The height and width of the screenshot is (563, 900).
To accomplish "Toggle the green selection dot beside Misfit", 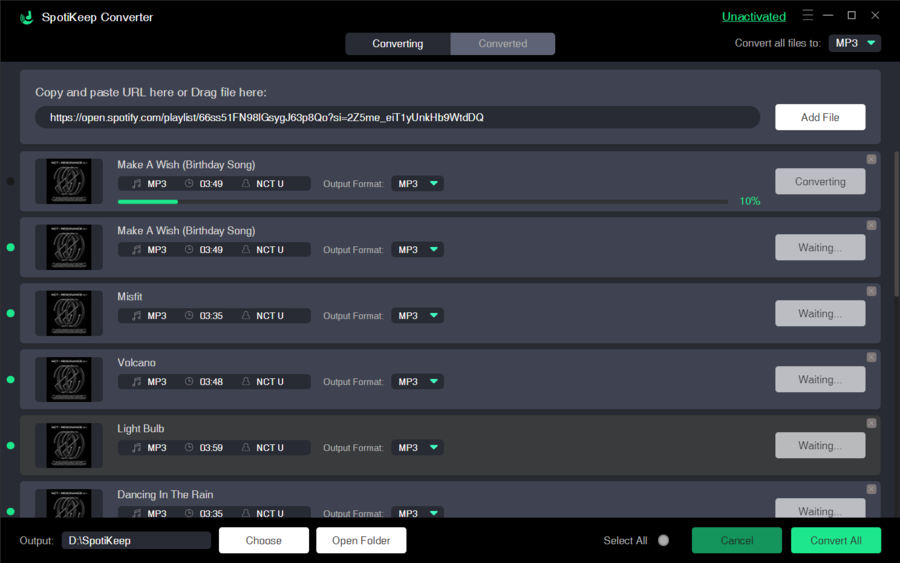I will pyautogui.click(x=10, y=314).
